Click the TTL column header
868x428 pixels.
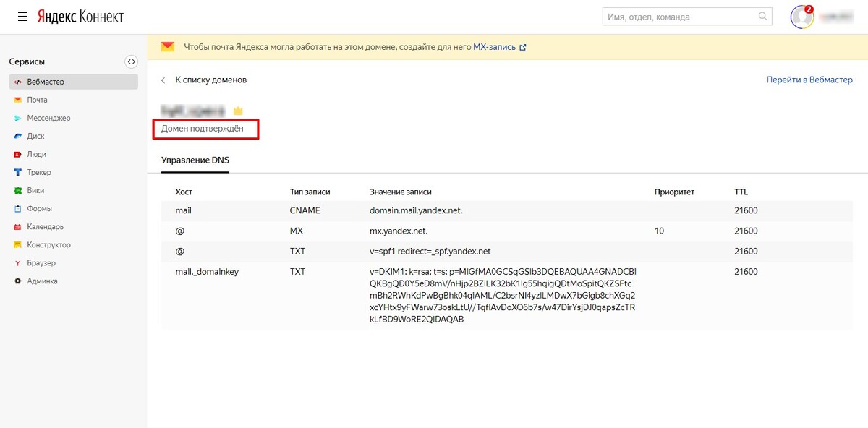pos(741,192)
